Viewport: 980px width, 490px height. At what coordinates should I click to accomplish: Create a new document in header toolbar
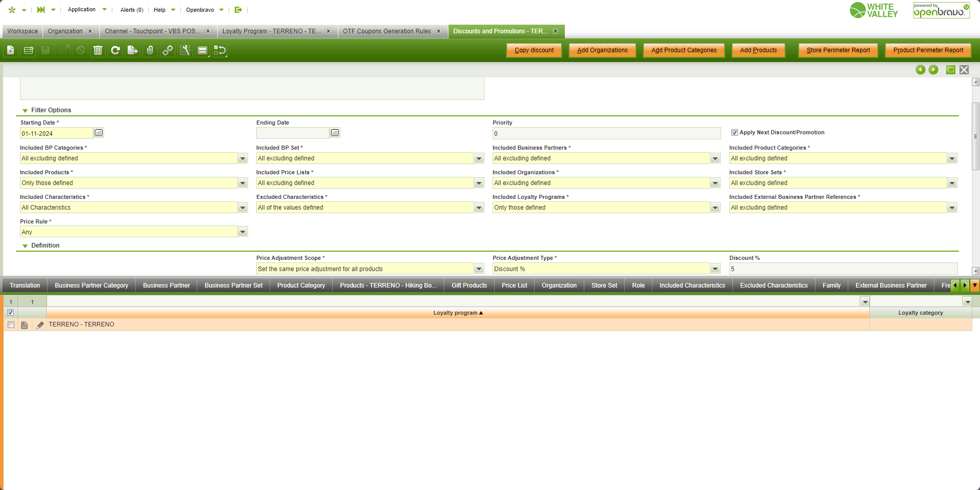coord(11,50)
